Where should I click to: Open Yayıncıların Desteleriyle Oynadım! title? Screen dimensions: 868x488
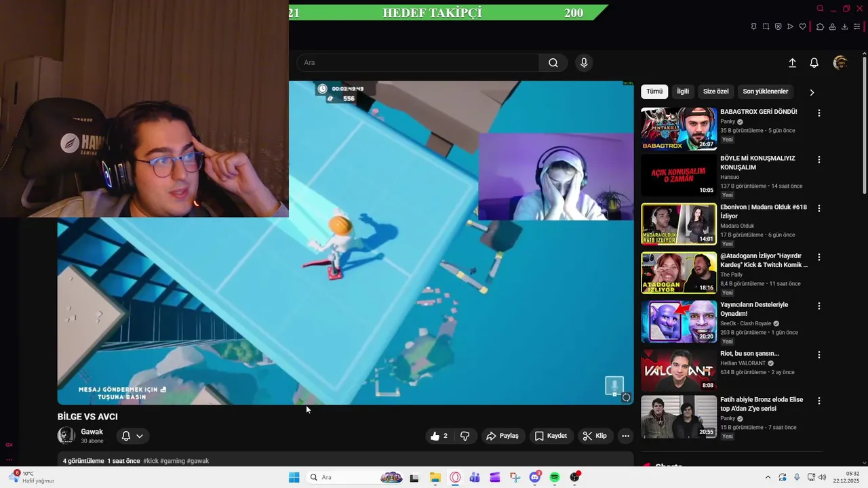pos(754,309)
